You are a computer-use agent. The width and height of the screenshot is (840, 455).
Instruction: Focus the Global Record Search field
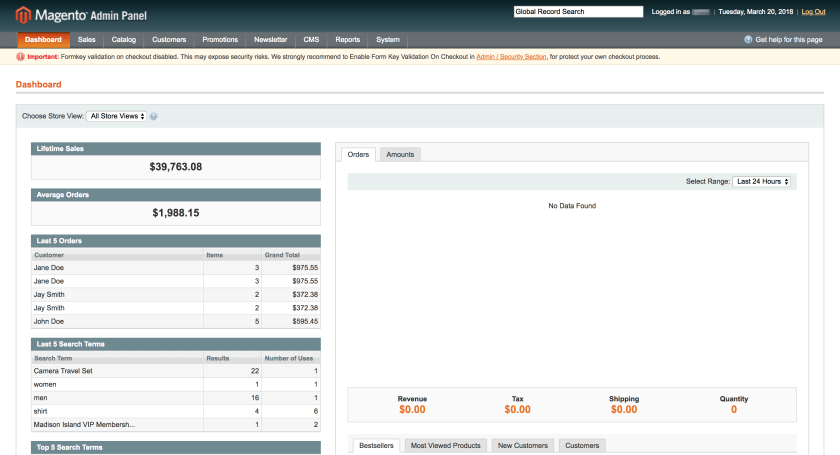click(578, 12)
